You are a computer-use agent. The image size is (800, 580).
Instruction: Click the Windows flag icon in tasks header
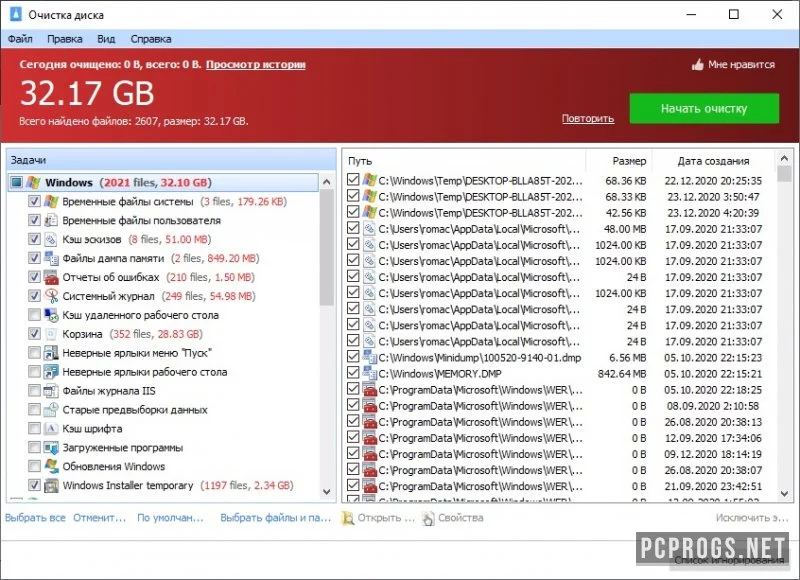coord(34,183)
